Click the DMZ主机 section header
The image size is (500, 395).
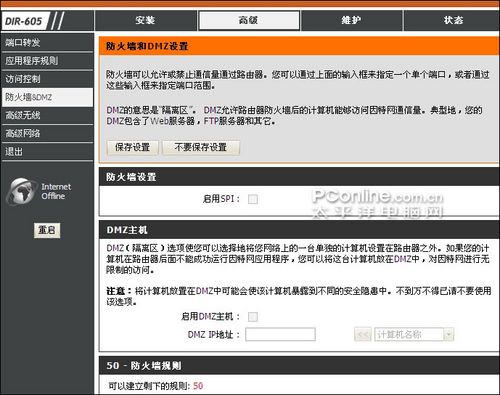point(127,230)
